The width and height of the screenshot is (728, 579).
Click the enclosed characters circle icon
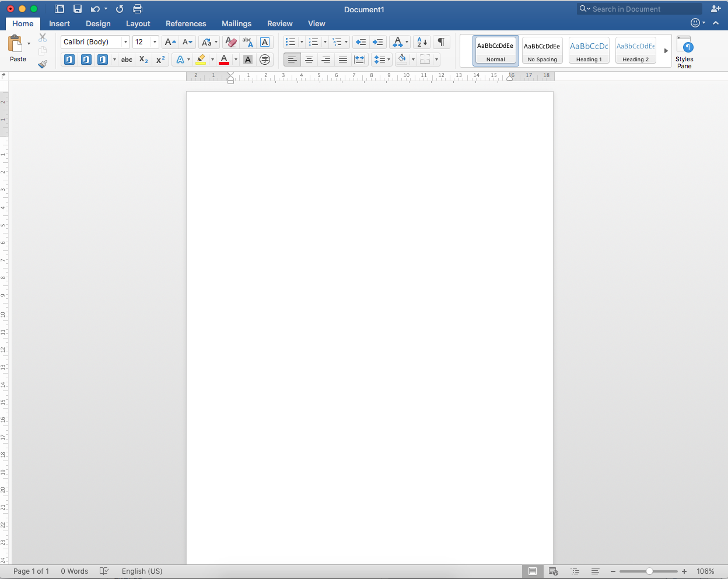[x=265, y=60]
